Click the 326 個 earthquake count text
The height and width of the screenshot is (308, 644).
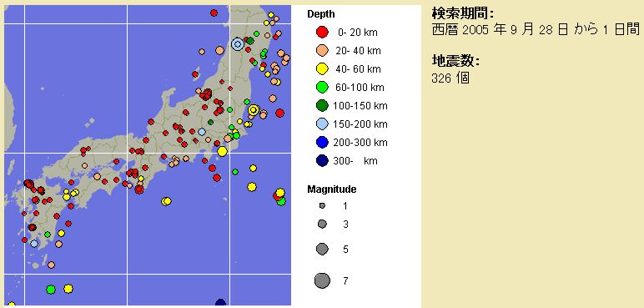click(450, 78)
